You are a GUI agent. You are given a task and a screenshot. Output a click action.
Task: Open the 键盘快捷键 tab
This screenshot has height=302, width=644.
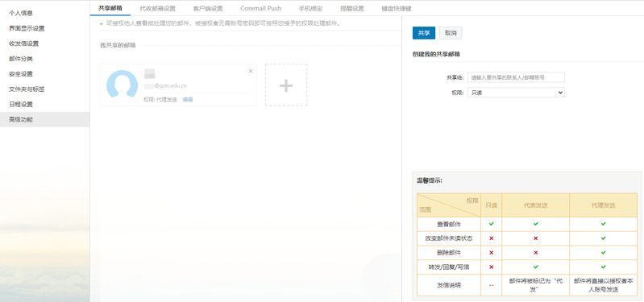(x=397, y=8)
